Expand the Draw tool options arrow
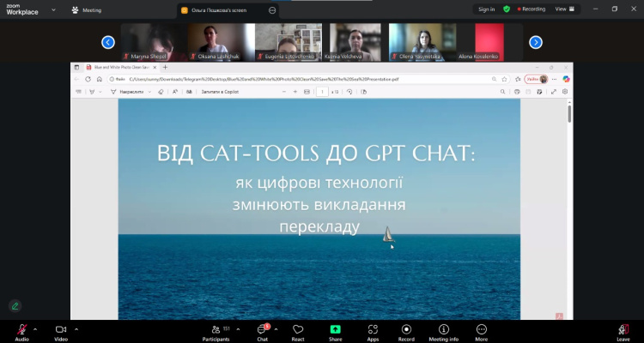 [x=149, y=92]
